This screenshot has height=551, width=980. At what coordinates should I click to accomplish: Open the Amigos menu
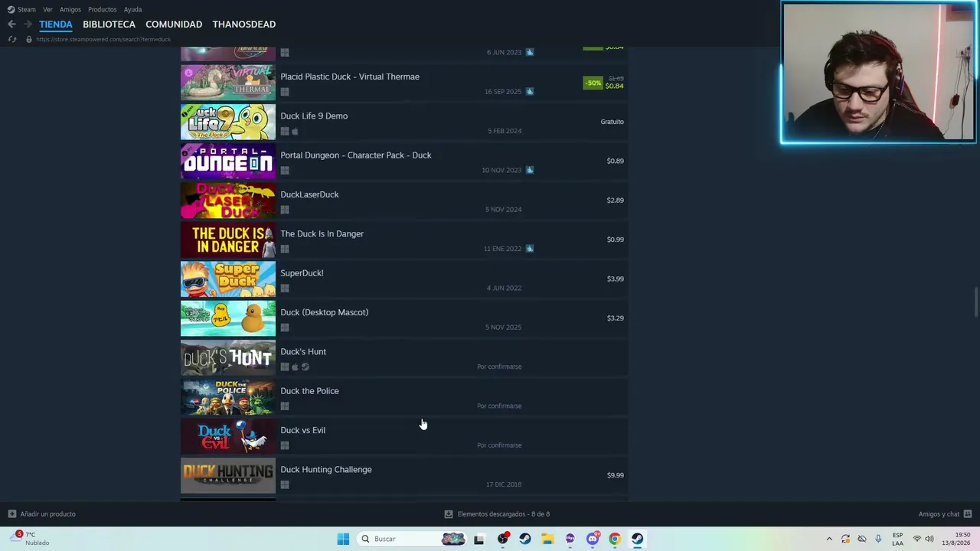(x=70, y=9)
